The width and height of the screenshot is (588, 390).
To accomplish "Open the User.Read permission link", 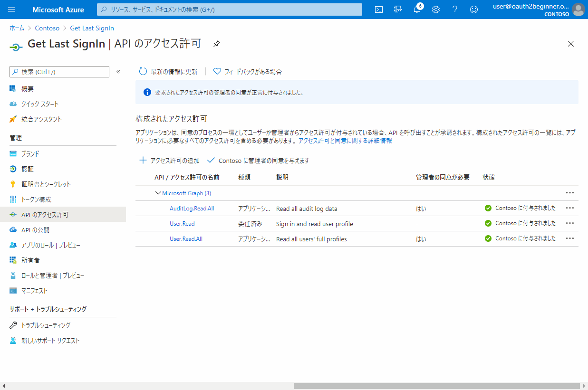I will [182, 224].
